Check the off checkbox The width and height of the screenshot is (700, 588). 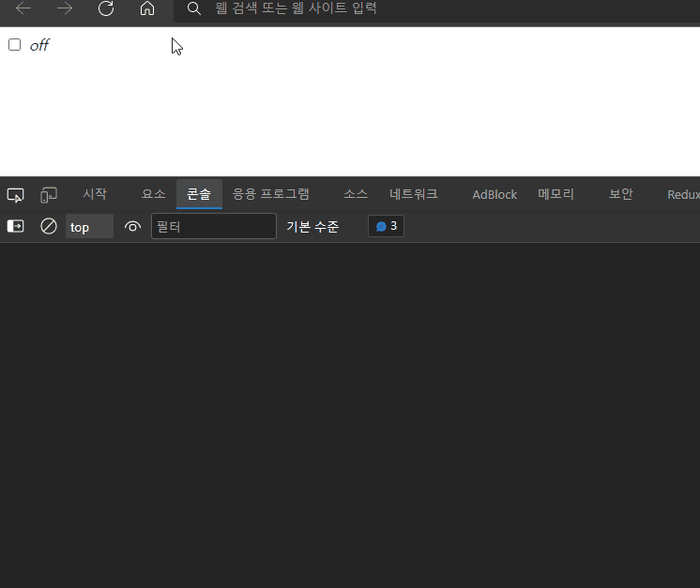coord(14,45)
